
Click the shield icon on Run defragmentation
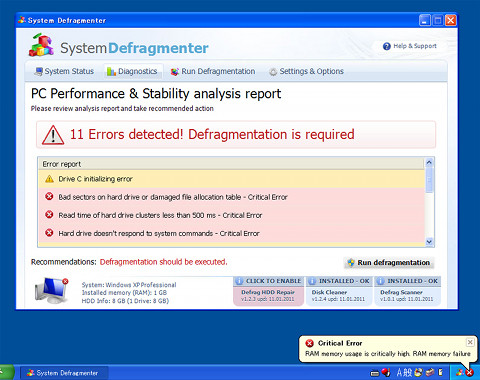click(x=351, y=263)
